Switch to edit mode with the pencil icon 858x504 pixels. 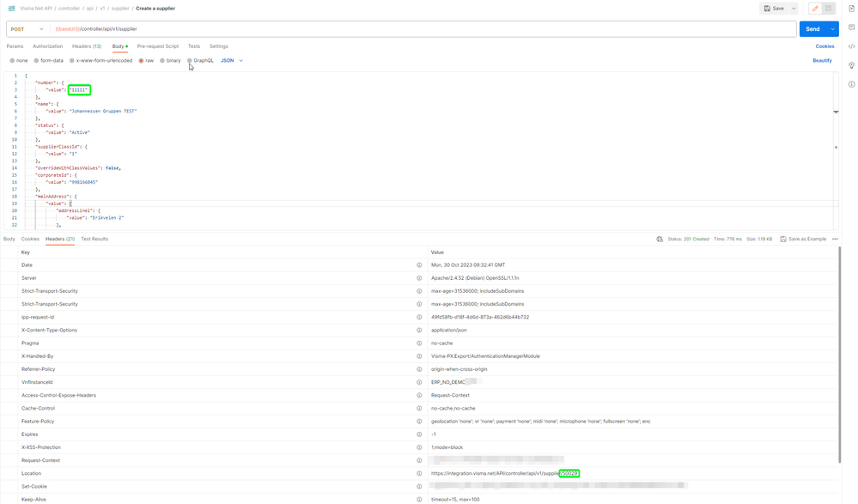pyautogui.click(x=815, y=9)
